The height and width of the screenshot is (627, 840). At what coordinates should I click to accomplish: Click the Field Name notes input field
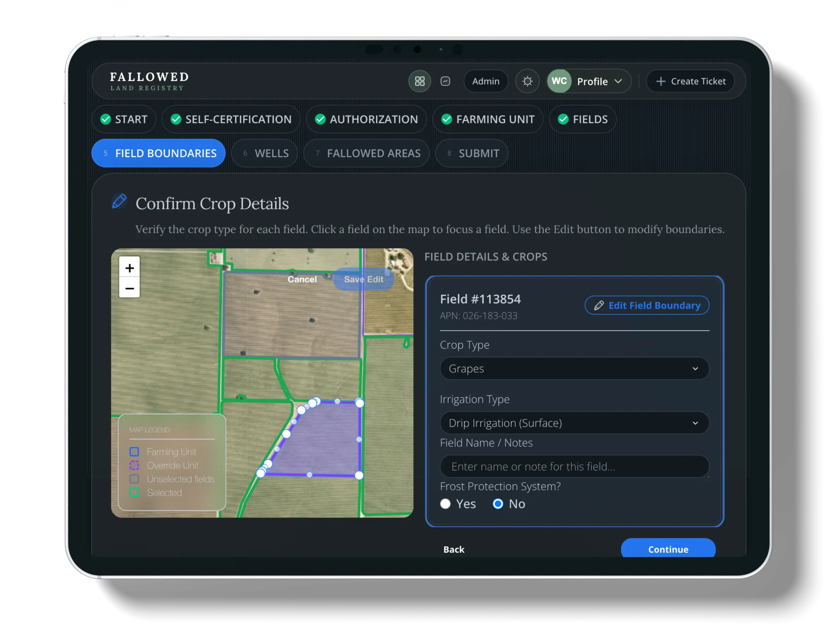point(574,467)
